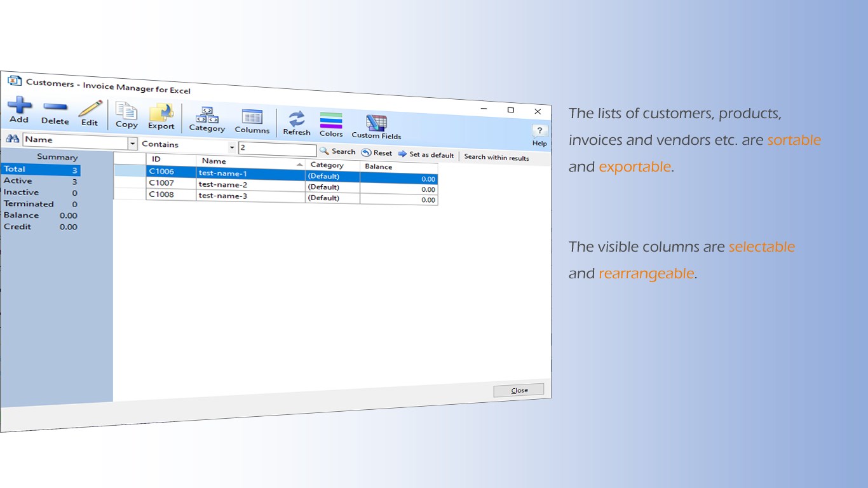This screenshot has height=488, width=868.
Task: Select the Terminated summary row
Action: 41,204
